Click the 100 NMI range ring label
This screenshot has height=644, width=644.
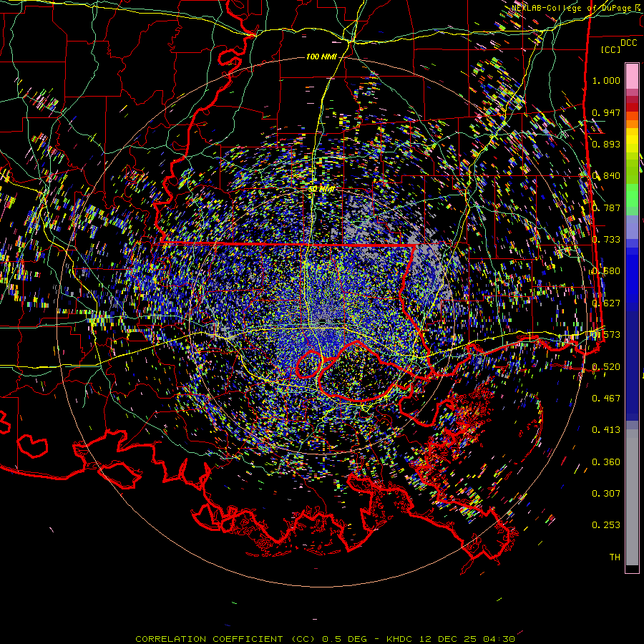(x=321, y=57)
